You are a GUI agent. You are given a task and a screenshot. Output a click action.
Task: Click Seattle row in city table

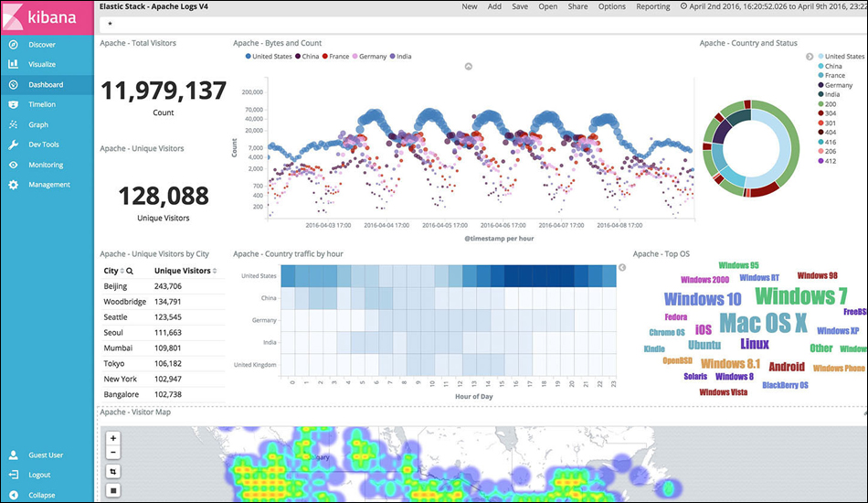coord(163,317)
